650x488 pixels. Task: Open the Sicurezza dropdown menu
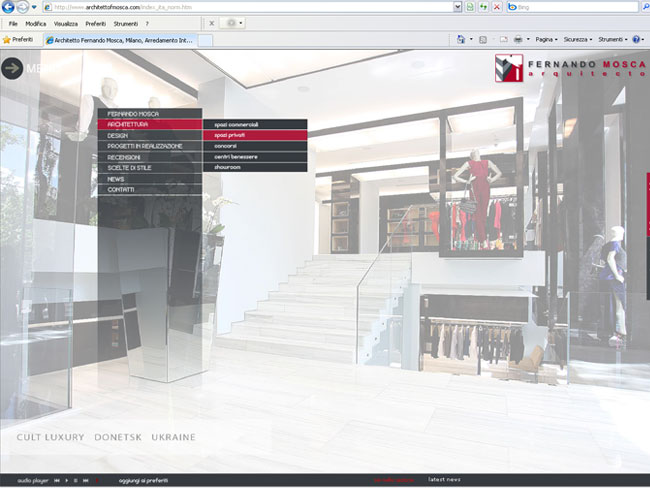coord(578,39)
